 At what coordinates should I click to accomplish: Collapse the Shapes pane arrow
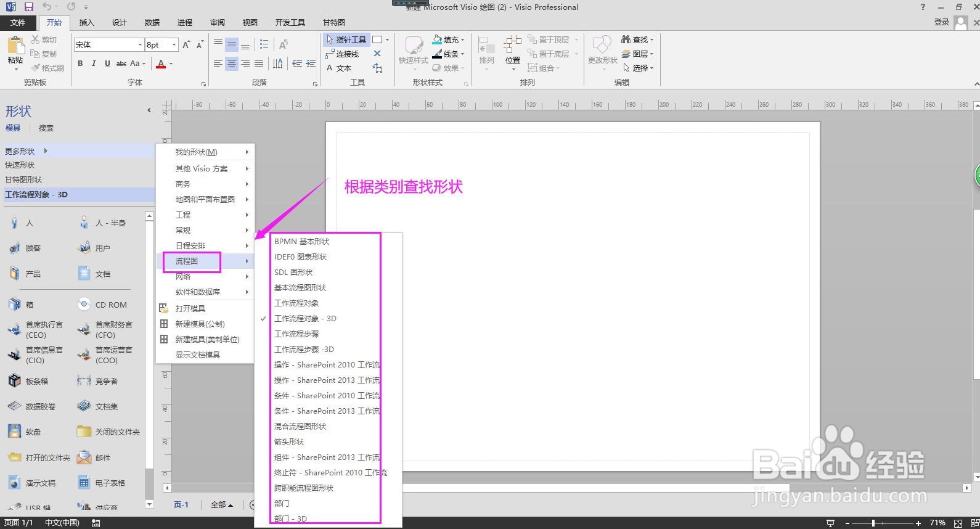point(149,110)
